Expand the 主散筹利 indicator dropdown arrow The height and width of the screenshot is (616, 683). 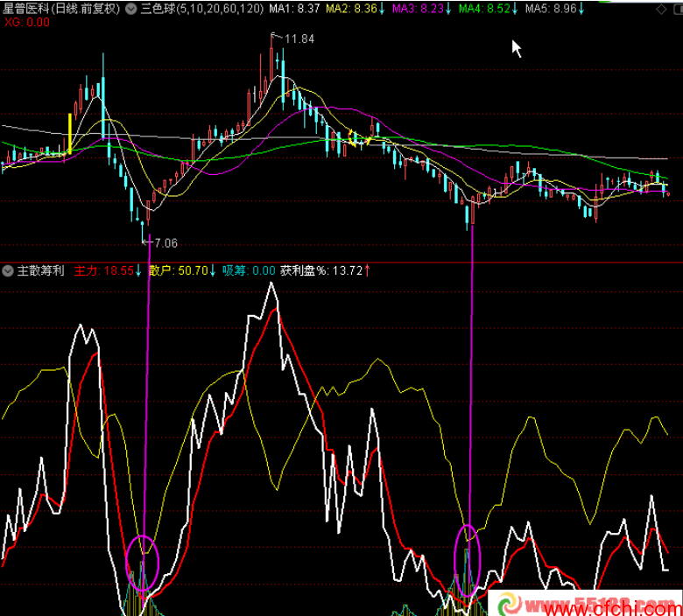point(8,270)
